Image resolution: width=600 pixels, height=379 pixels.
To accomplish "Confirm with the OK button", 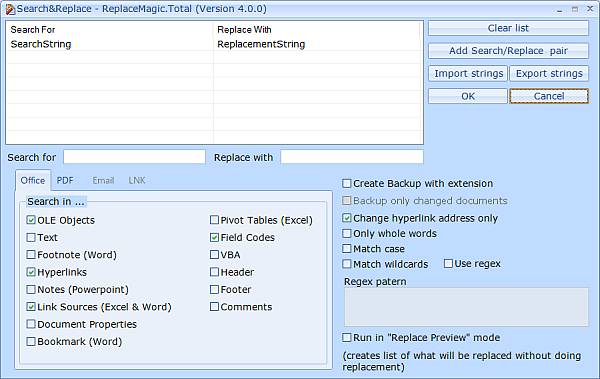I will [468, 96].
